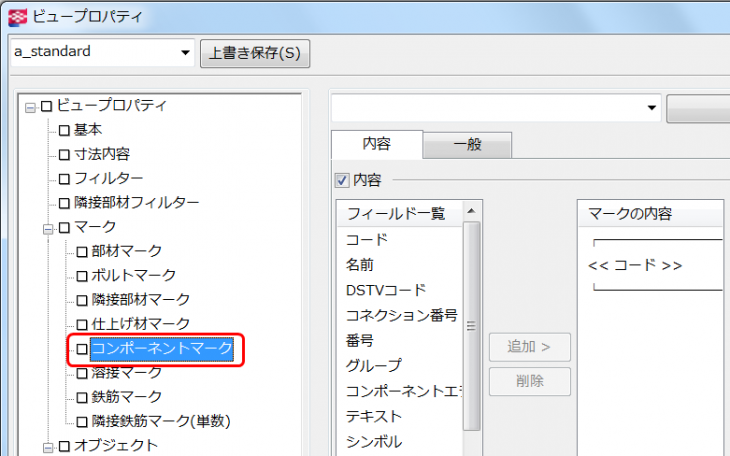This screenshot has height=456, width=730.
Task: Check the マーク node checkbox
Action: tap(64, 228)
